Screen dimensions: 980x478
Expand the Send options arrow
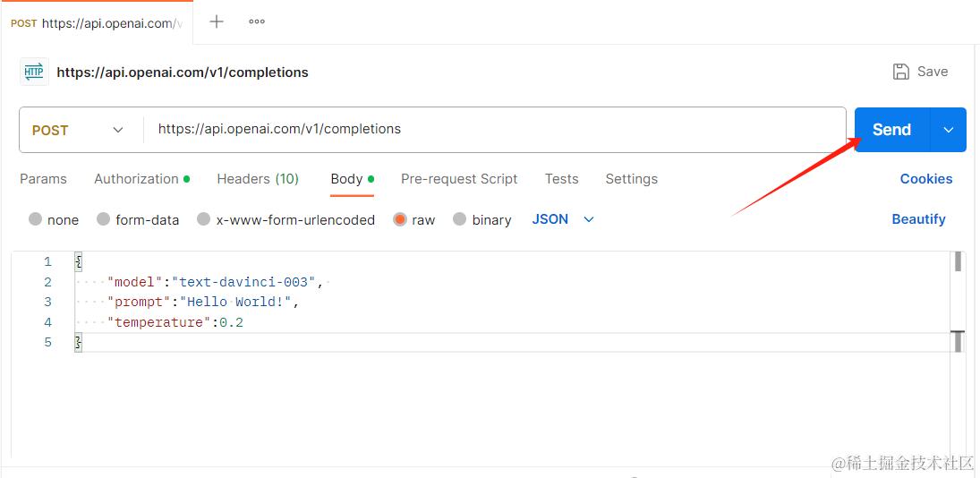pos(948,129)
